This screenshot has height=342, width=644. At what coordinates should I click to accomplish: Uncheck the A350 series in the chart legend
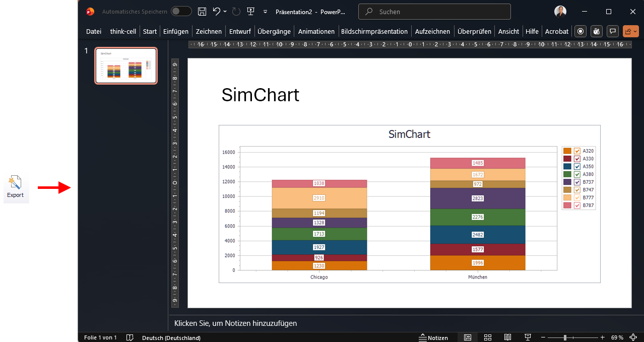pos(576,166)
